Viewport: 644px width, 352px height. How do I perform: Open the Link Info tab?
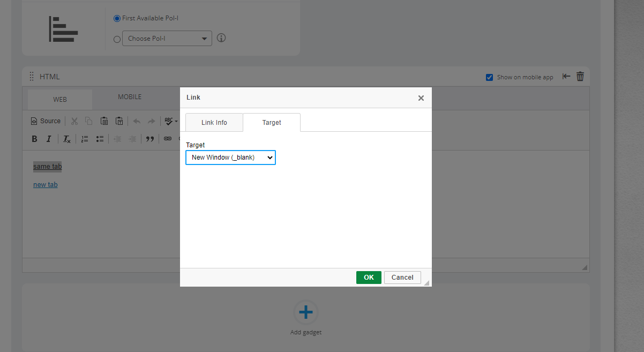tap(214, 123)
